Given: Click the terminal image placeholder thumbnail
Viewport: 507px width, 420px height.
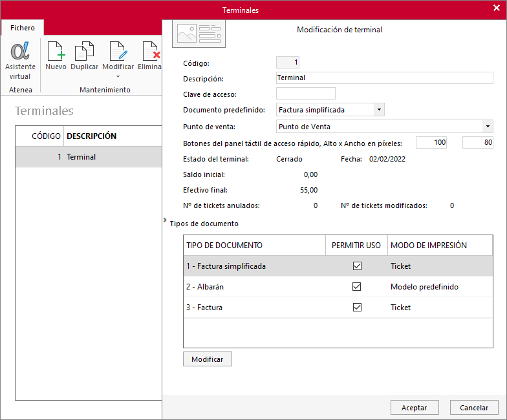Looking at the screenshot, I should pos(199,34).
